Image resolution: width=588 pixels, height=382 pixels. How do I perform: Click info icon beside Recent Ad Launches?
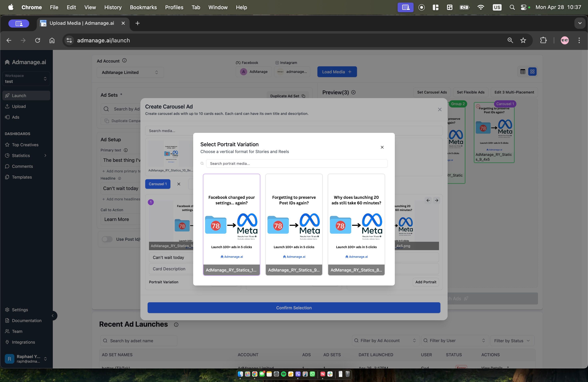[x=176, y=325]
